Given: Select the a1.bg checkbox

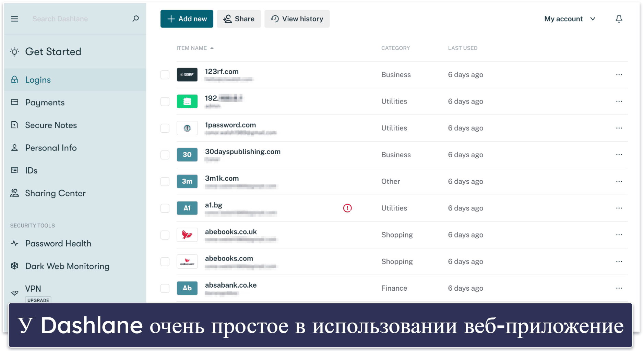Looking at the screenshot, I should (x=165, y=208).
